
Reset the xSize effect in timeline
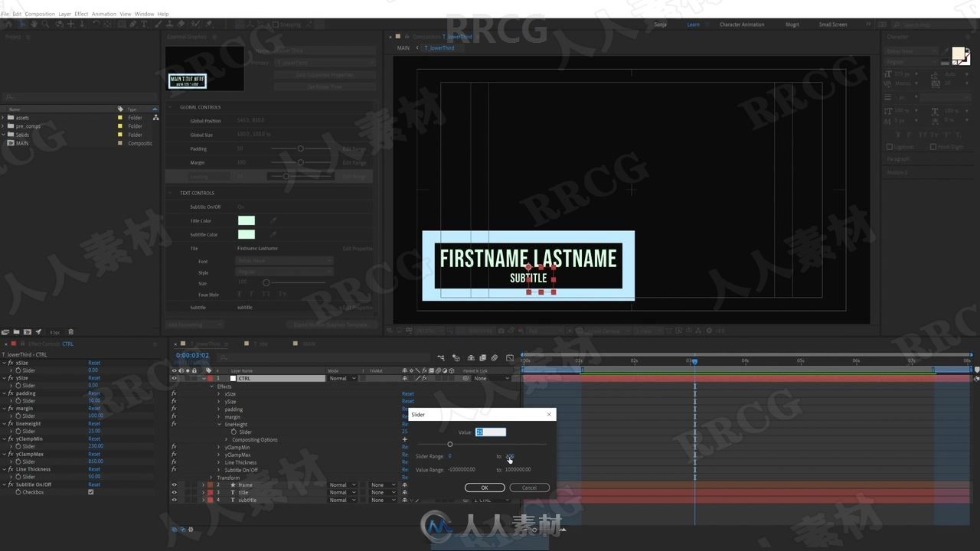pyautogui.click(x=407, y=393)
